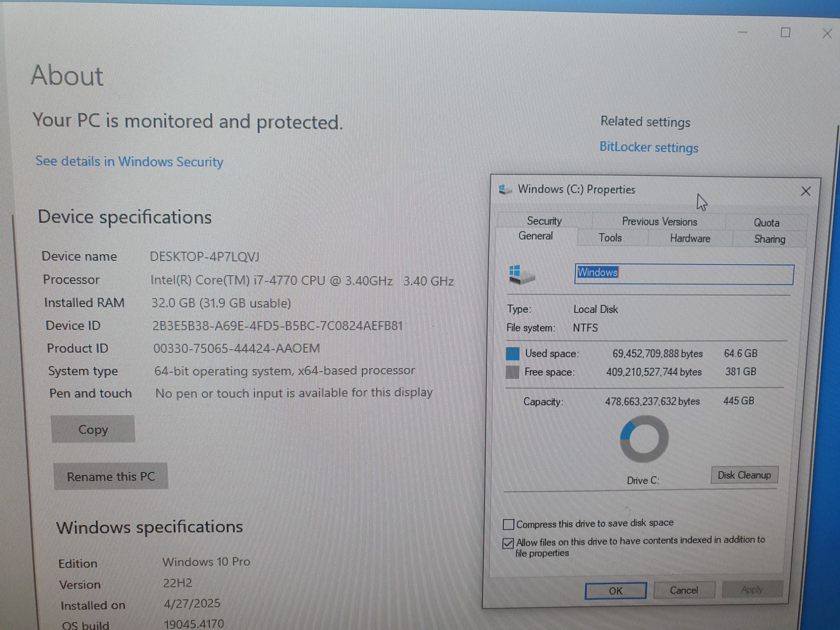
Task: Click the Windows specifications heading
Action: click(x=150, y=527)
